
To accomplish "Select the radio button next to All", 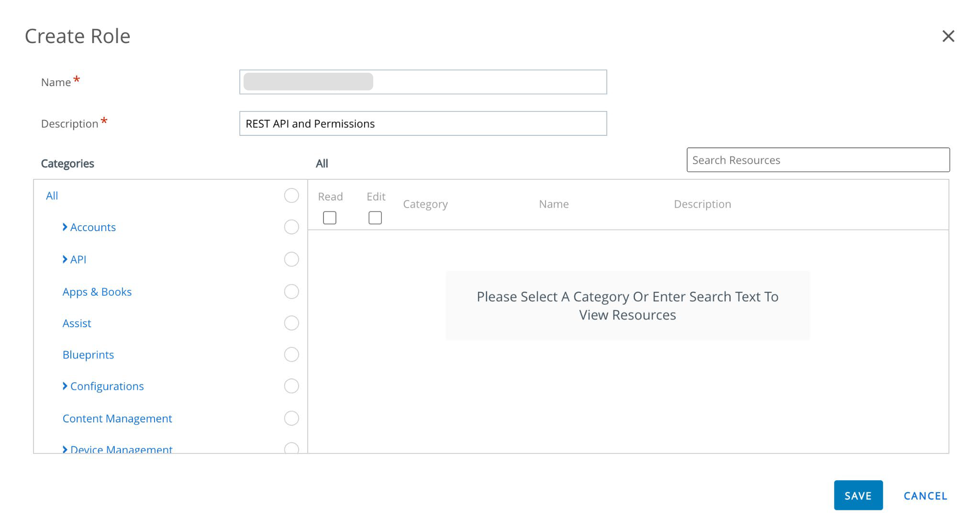I will tap(291, 196).
